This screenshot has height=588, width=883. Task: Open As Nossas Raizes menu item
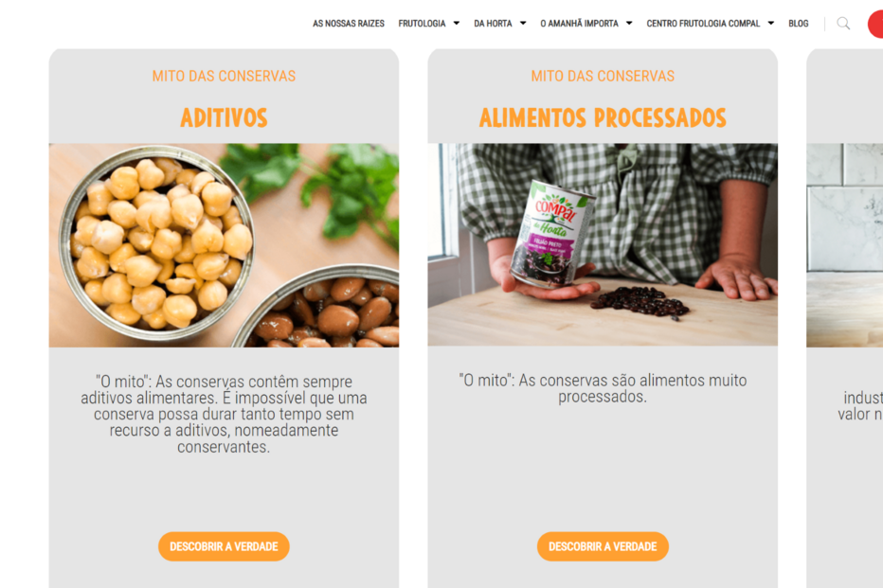tap(349, 24)
